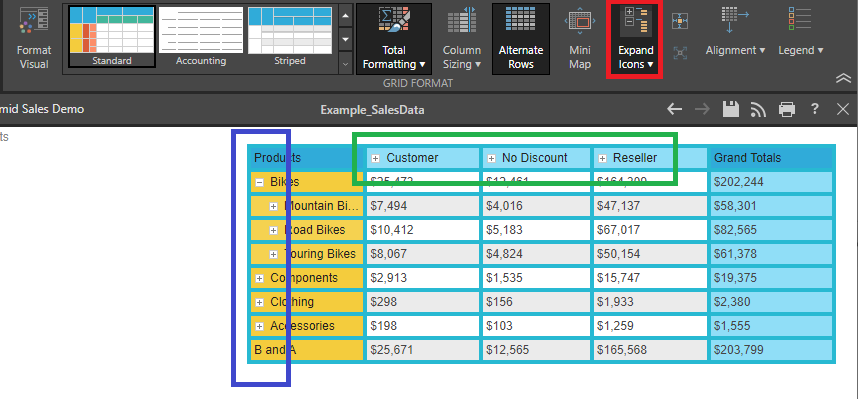858x399 pixels.
Task: Open the Alignment options
Action: click(x=735, y=33)
